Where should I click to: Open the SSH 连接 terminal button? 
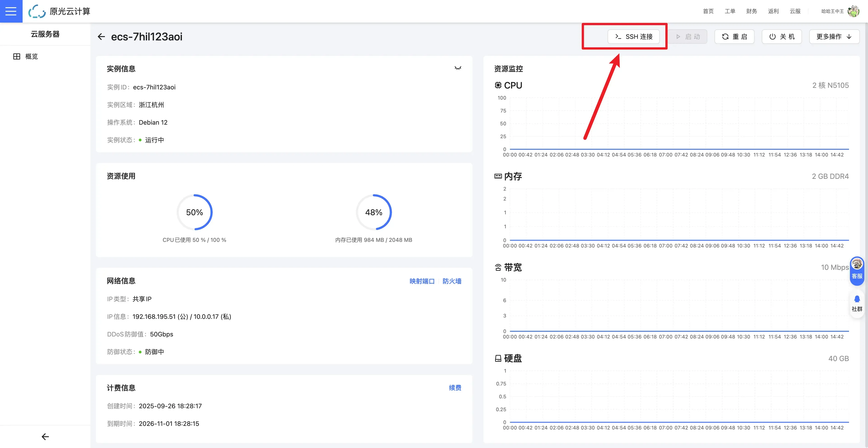pos(633,37)
